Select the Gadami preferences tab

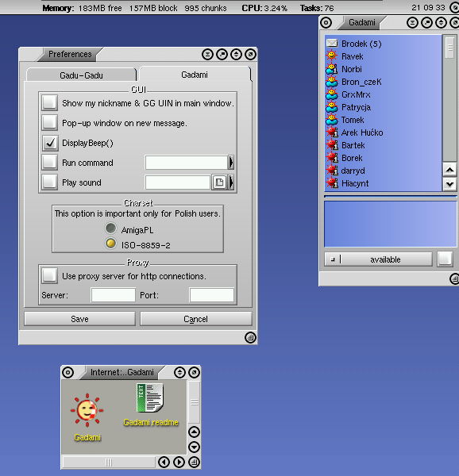point(195,75)
